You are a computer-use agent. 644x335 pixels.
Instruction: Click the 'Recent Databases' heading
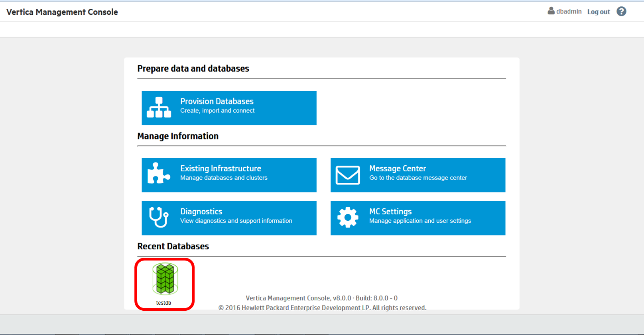click(173, 246)
